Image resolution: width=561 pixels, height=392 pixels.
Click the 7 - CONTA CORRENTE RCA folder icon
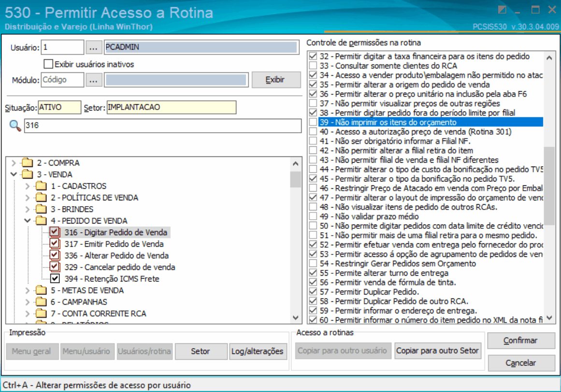41,313
